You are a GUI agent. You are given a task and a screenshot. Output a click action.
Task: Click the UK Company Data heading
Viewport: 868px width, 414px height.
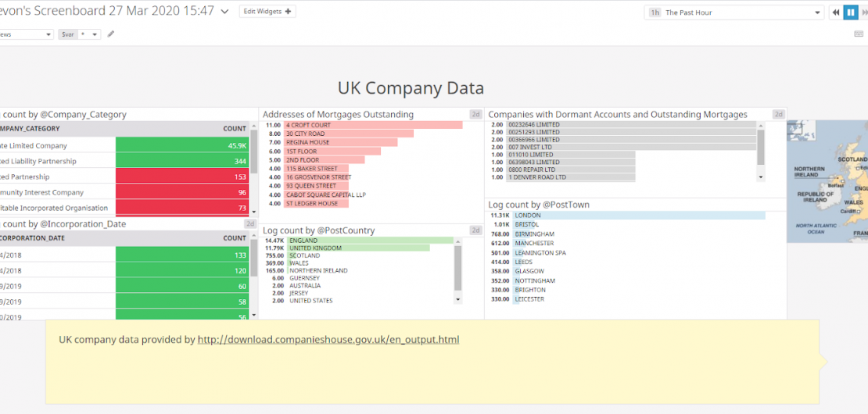pos(411,88)
